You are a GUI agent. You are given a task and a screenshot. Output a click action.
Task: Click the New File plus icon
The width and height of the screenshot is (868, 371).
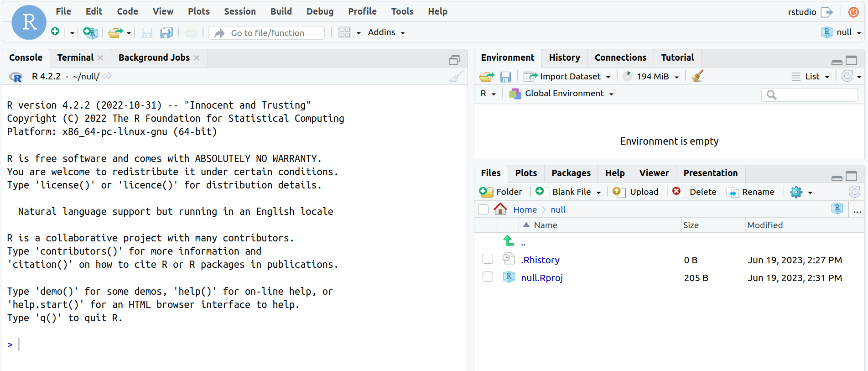click(x=56, y=32)
